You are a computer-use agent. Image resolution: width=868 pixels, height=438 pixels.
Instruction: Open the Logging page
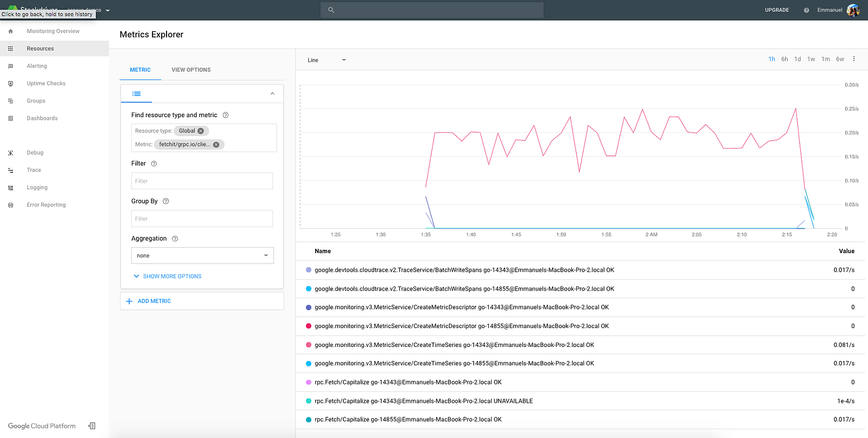click(37, 188)
